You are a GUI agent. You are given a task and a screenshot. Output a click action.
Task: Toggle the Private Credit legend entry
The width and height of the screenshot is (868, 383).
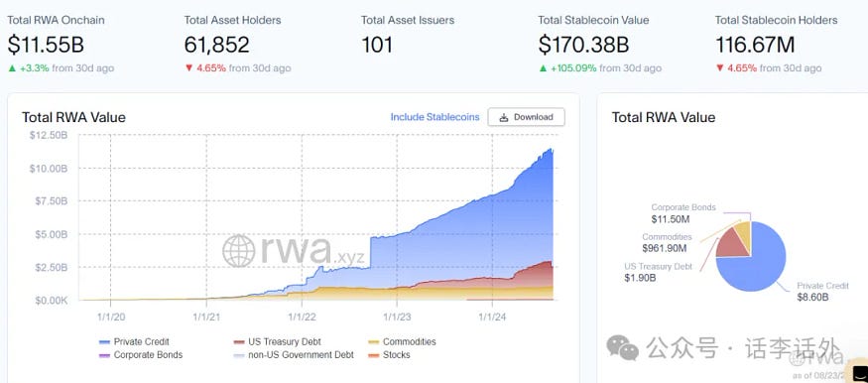[134, 342]
